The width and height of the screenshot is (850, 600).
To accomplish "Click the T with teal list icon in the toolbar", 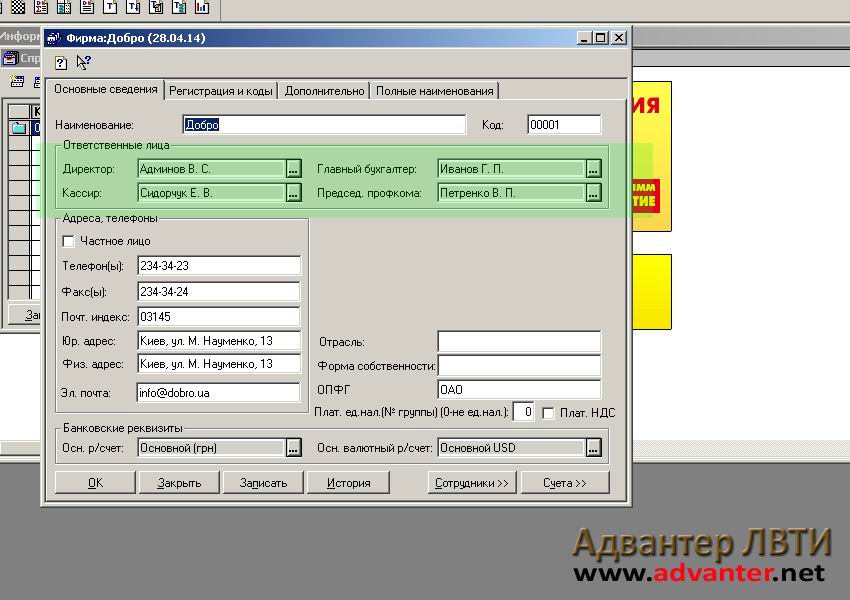I will click(179, 7).
